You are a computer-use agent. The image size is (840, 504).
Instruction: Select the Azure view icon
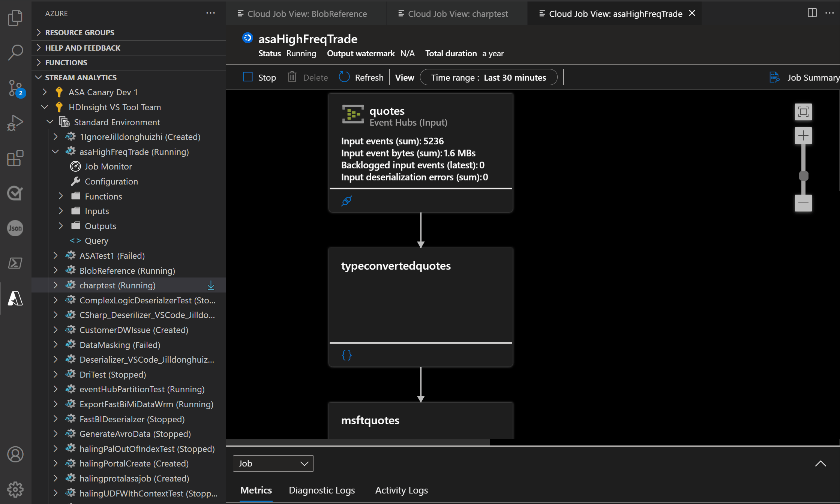pyautogui.click(x=15, y=298)
